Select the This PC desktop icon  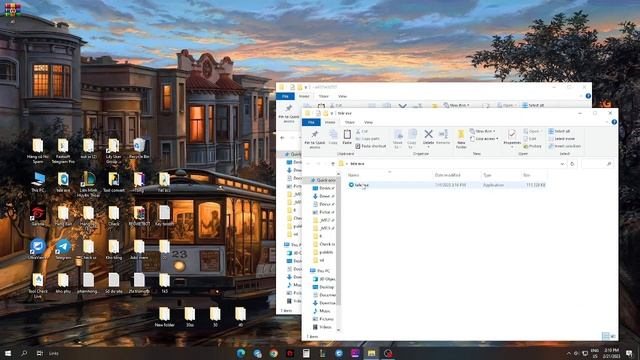click(x=38, y=182)
